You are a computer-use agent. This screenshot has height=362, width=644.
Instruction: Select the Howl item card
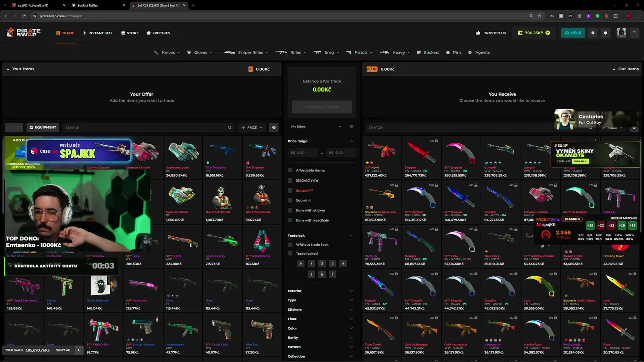(x=381, y=158)
